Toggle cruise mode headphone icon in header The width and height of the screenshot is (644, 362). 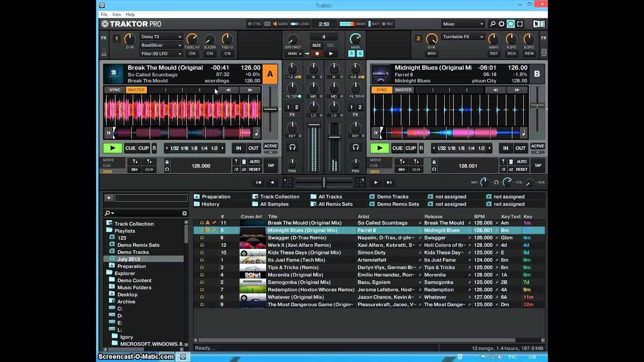point(511,24)
